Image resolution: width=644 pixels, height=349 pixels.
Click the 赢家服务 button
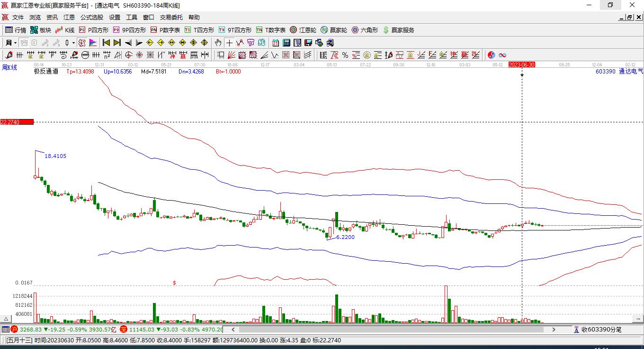point(398,30)
